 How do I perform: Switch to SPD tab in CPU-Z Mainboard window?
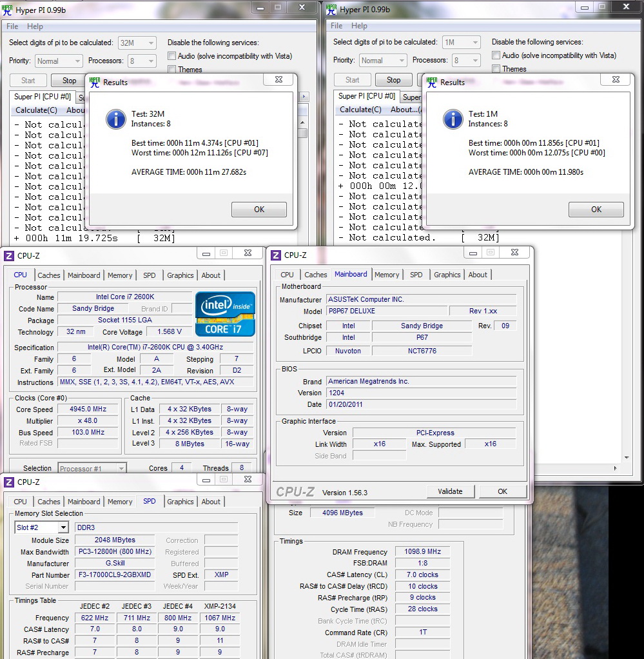point(416,275)
